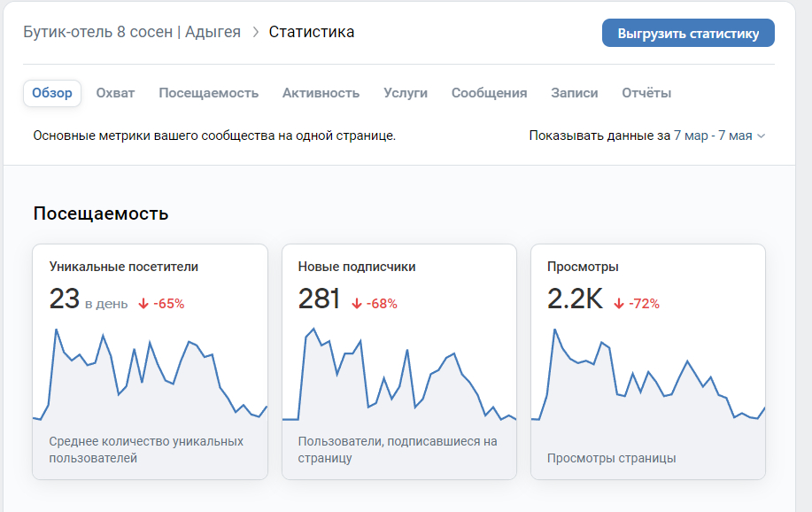Select the Обзор tab
Image resolution: width=812 pixels, height=512 pixels.
pos(52,93)
